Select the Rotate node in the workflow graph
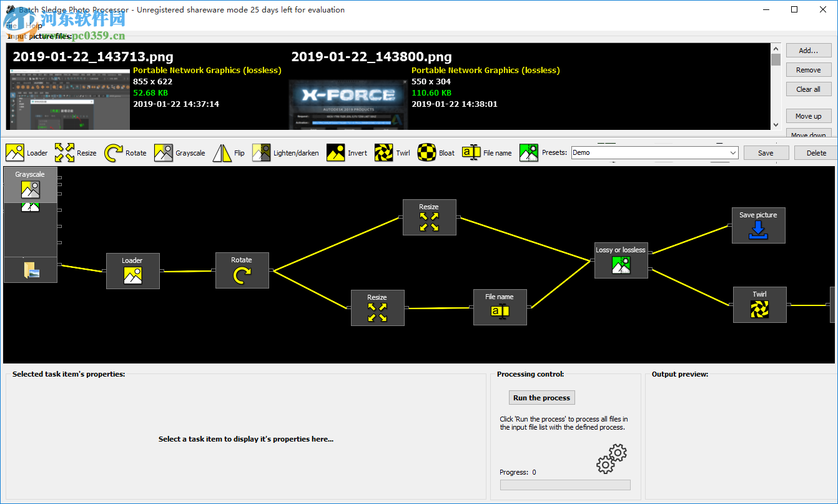Image resolution: width=838 pixels, height=504 pixels. click(x=242, y=270)
